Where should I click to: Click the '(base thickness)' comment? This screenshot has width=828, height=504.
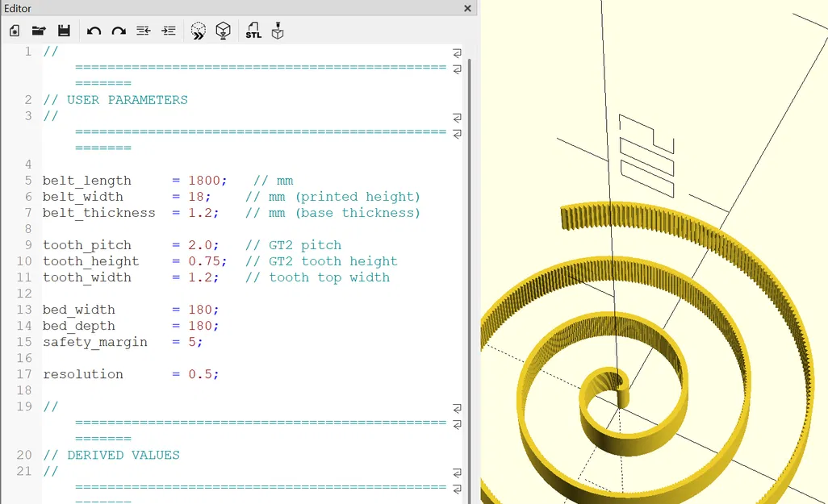358,213
